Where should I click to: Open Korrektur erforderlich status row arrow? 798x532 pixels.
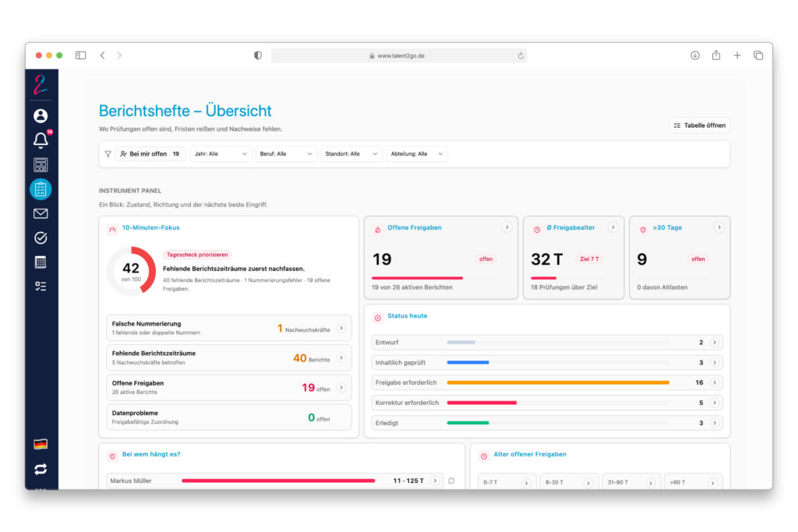coord(715,403)
